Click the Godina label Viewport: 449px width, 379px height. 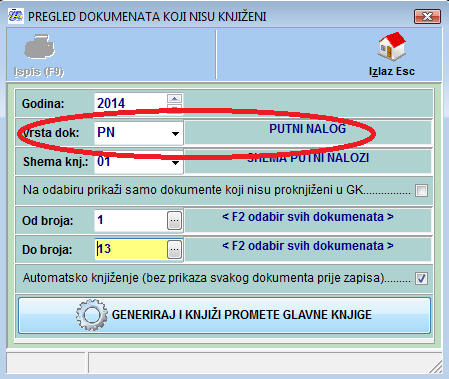[43, 103]
